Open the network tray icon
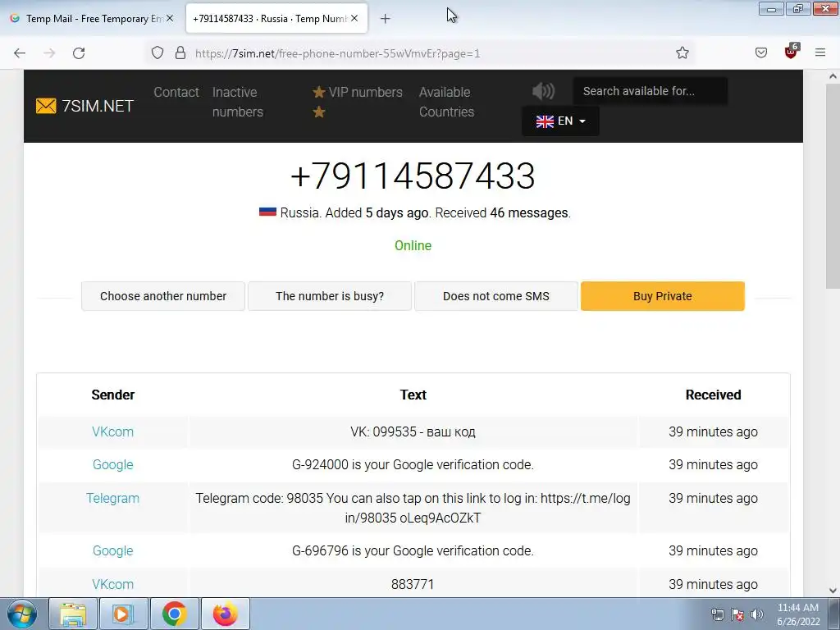840x630 pixels. click(x=717, y=614)
